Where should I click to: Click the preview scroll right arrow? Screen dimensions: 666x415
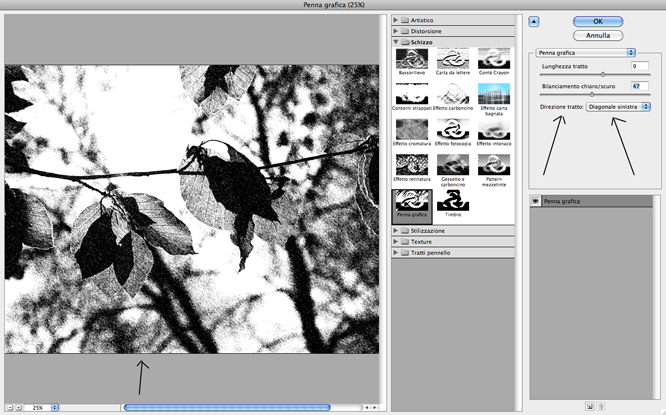[375, 407]
